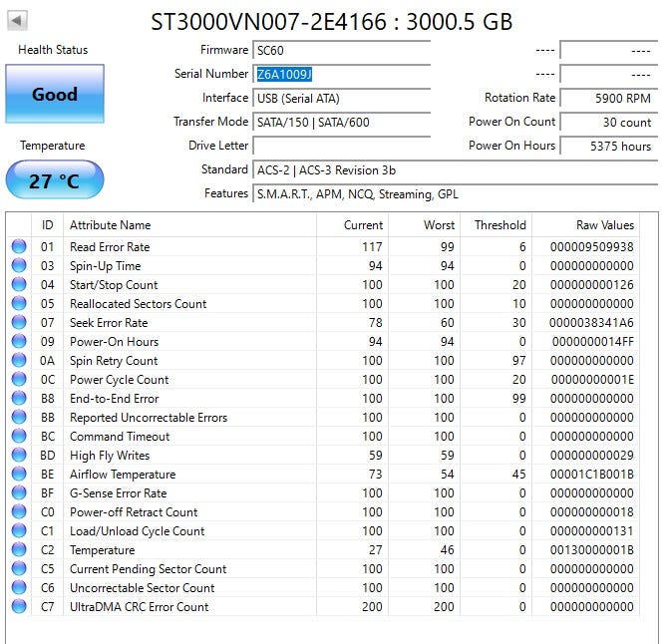Click the empty Drive Letter field

pos(342,146)
